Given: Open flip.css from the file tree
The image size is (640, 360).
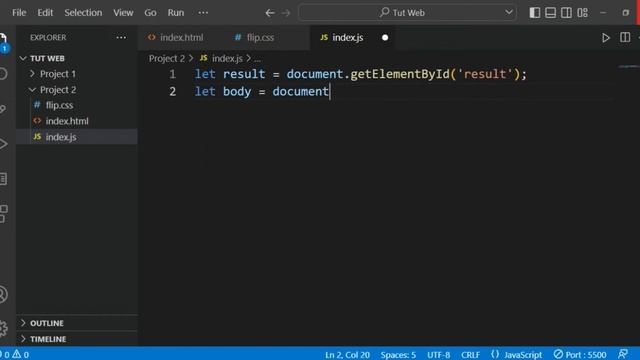Looking at the screenshot, I should tap(77, 105).
